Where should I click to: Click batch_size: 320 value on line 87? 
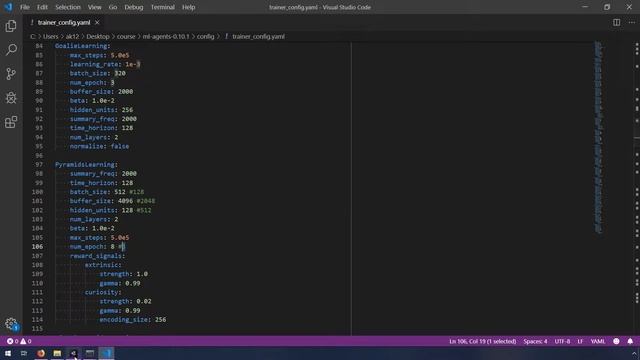(120, 73)
